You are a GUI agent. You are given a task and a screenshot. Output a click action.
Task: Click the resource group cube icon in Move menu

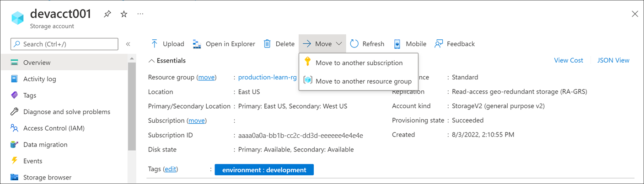pos(308,80)
